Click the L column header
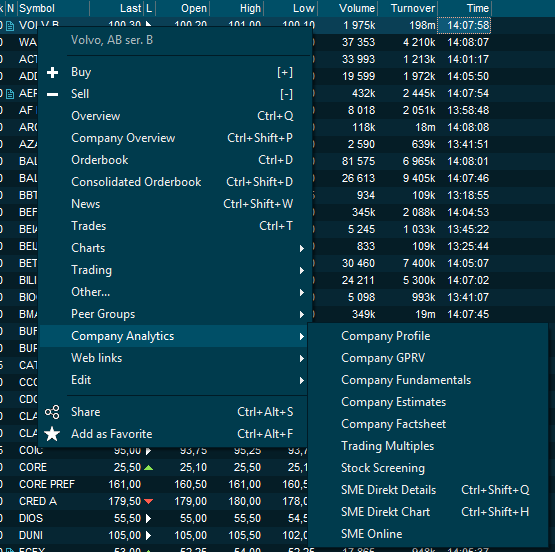This screenshot has height=552, width=555. pyautogui.click(x=149, y=8)
